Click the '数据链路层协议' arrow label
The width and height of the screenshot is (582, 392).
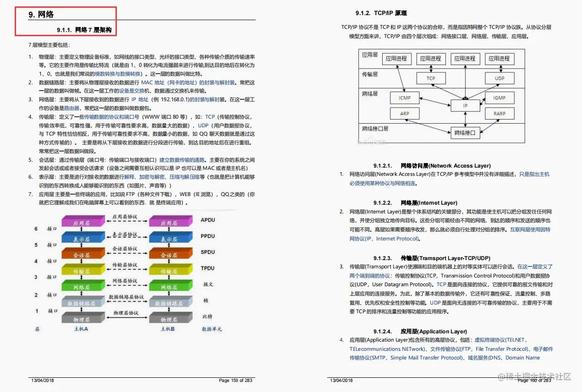126,297
